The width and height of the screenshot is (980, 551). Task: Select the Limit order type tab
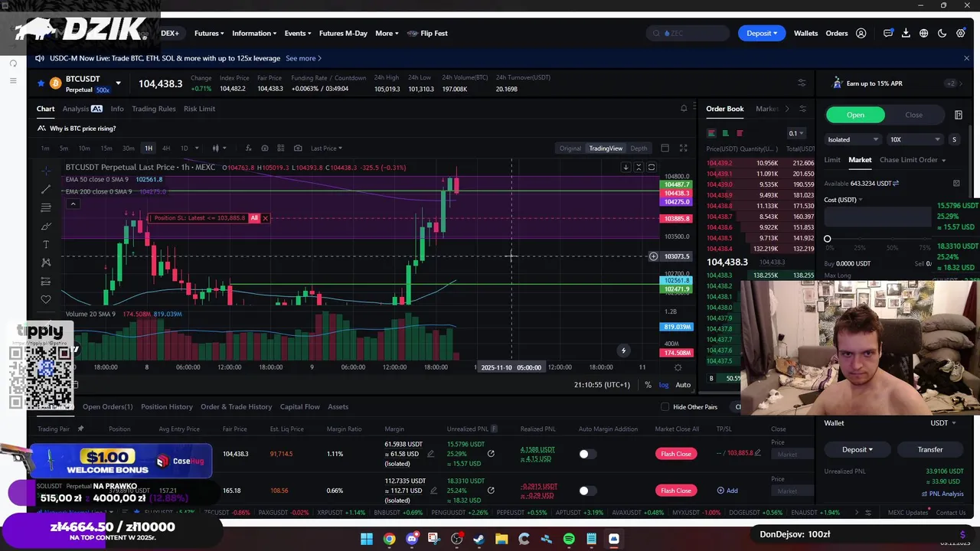(832, 160)
